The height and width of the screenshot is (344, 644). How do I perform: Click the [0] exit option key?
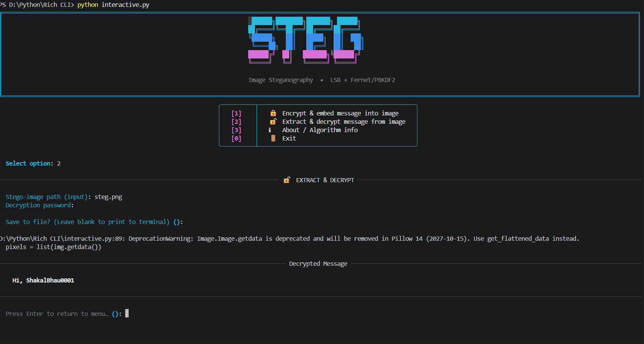click(236, 138)
